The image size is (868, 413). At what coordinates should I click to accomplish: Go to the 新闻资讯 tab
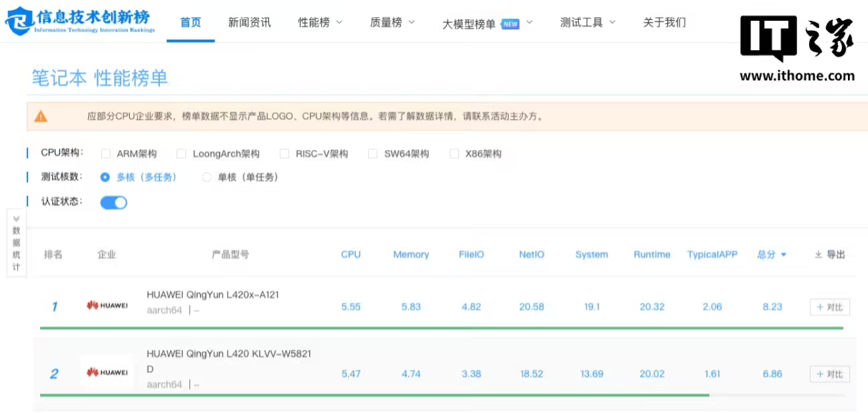coord(250,22)
